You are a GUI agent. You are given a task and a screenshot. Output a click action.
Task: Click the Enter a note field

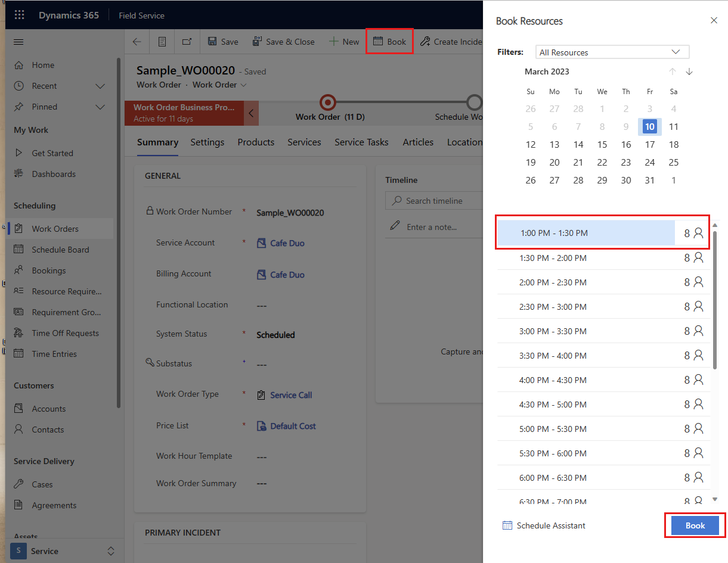coord(433,227)
